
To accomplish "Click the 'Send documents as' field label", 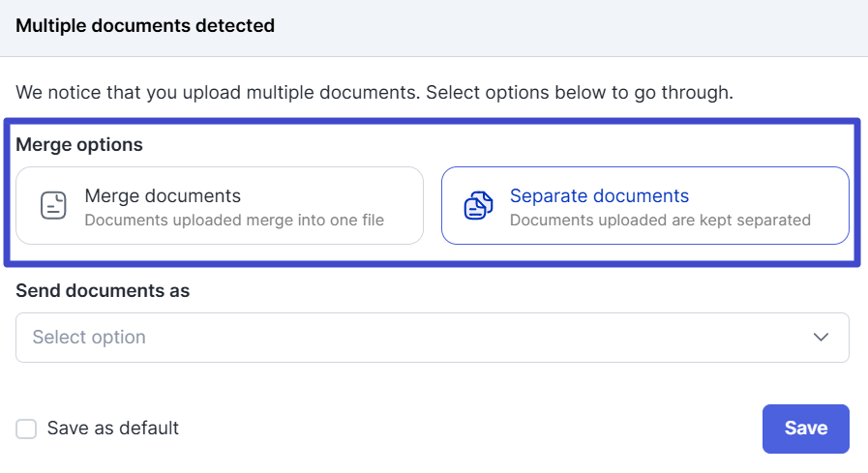I will (103, 290).
